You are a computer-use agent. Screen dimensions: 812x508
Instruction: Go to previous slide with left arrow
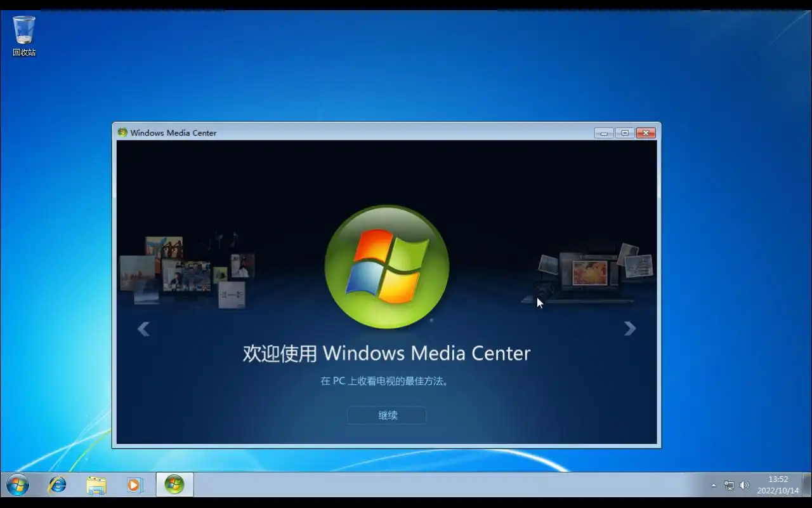[x=144, y=328]
